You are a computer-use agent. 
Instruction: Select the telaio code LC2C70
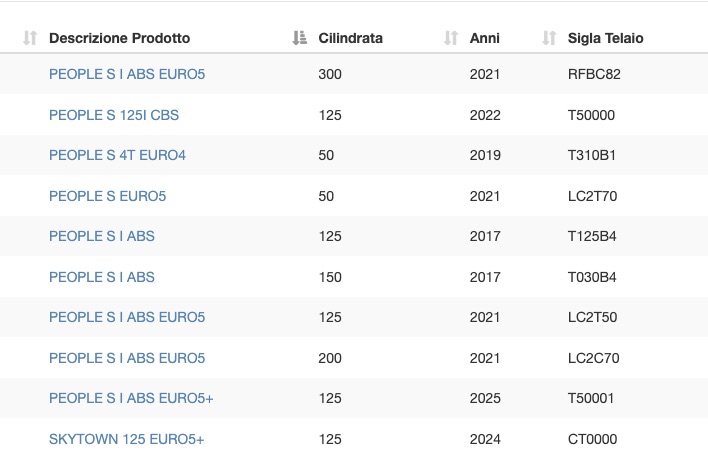[x=593, y=358]
